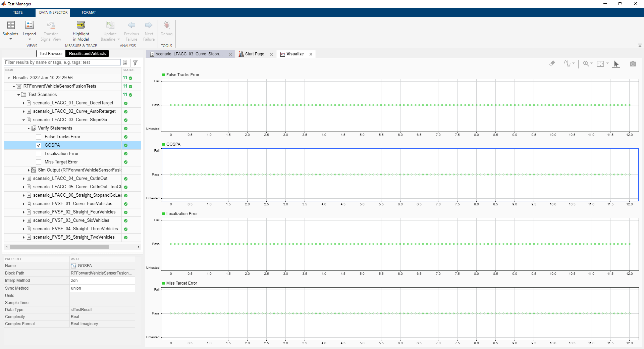
Task: Select the zoom in magnifier tool
Action: point(586,64)
